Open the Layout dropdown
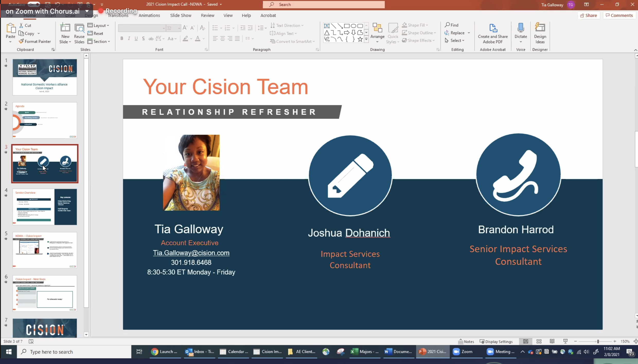Screen dimensions: 638x364 (99, 25)
